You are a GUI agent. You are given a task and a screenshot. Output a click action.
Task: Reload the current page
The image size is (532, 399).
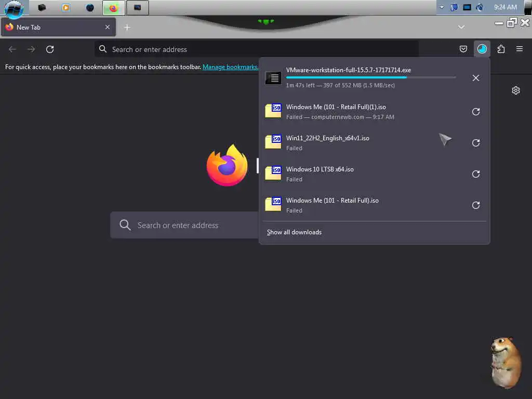pos(50,49)
